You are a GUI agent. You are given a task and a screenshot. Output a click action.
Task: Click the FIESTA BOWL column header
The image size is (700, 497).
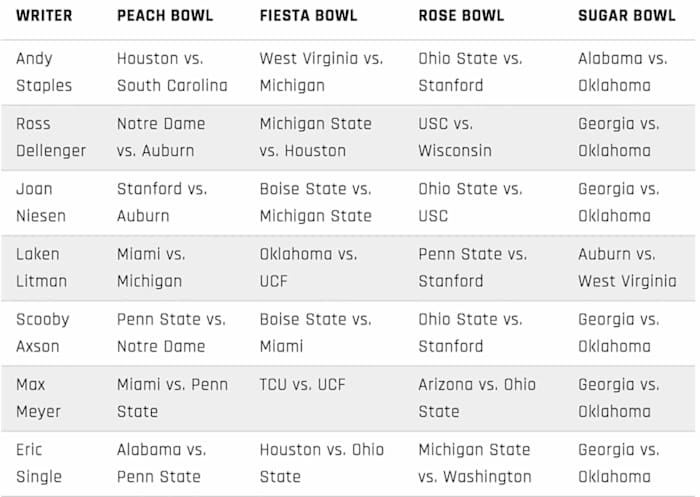coord(311,16)
